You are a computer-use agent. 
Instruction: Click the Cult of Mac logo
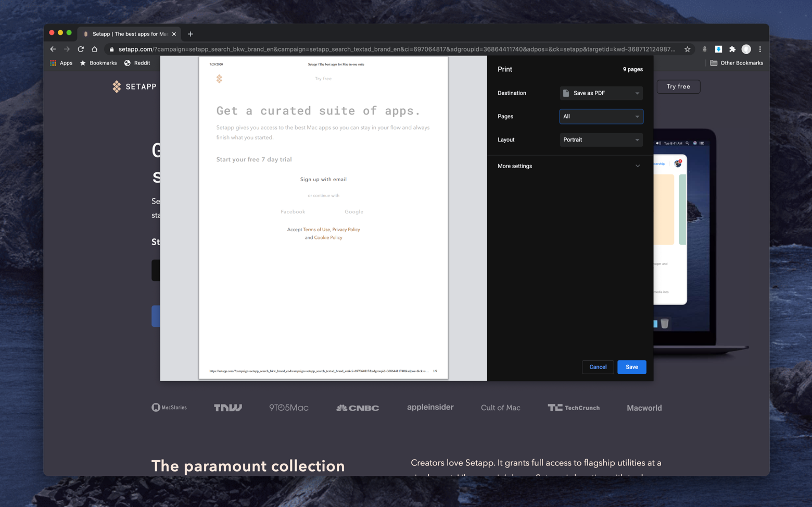tap(501, 408)
